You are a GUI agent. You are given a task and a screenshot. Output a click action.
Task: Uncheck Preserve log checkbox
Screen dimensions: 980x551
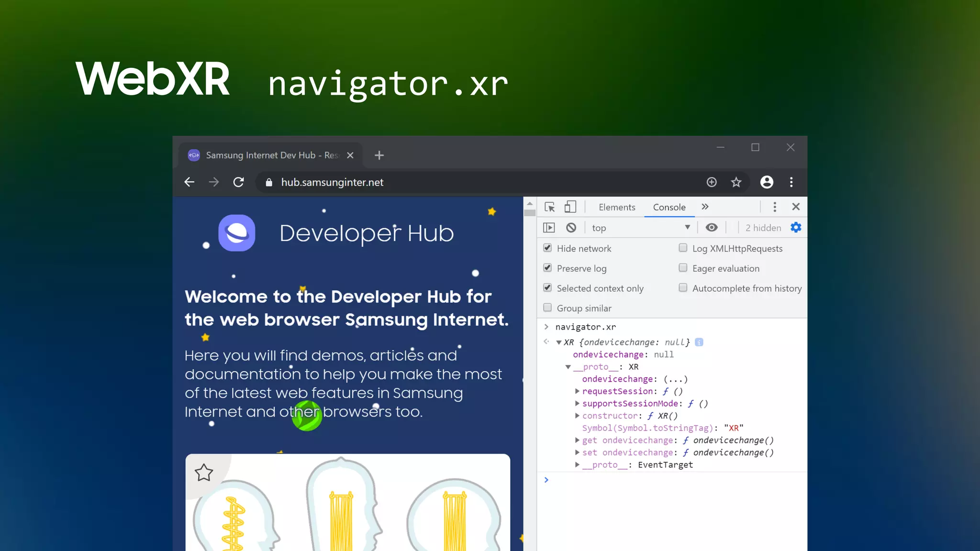tap(547, 268)
